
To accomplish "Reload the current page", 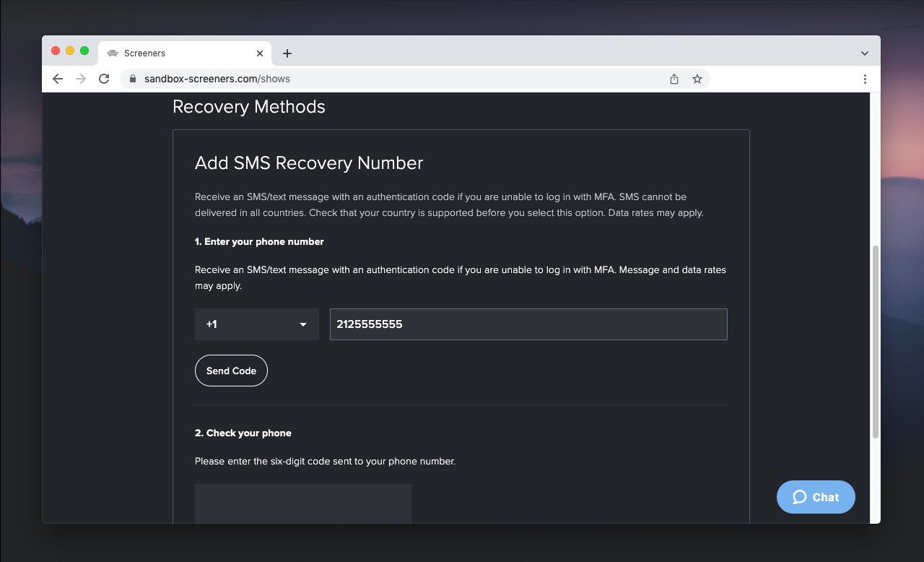I will tap(104, 79).
